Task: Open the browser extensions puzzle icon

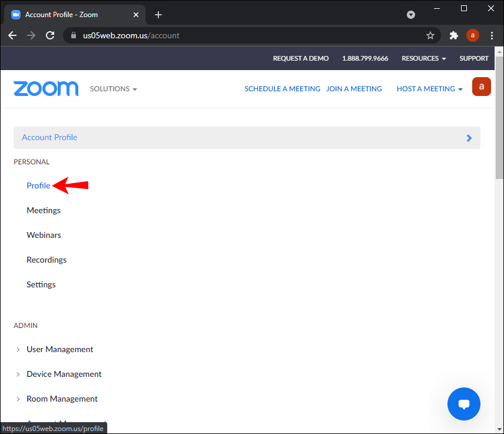Action: coord(453,35)
